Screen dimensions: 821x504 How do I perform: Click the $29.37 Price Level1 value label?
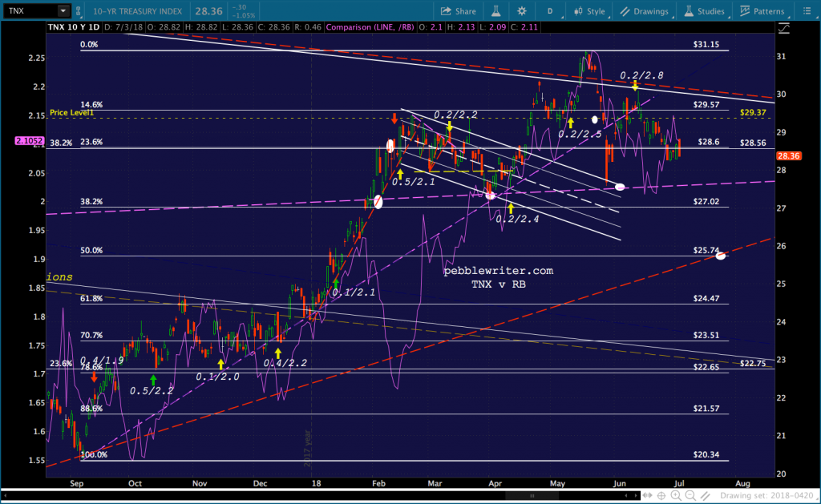coord(753,112)
